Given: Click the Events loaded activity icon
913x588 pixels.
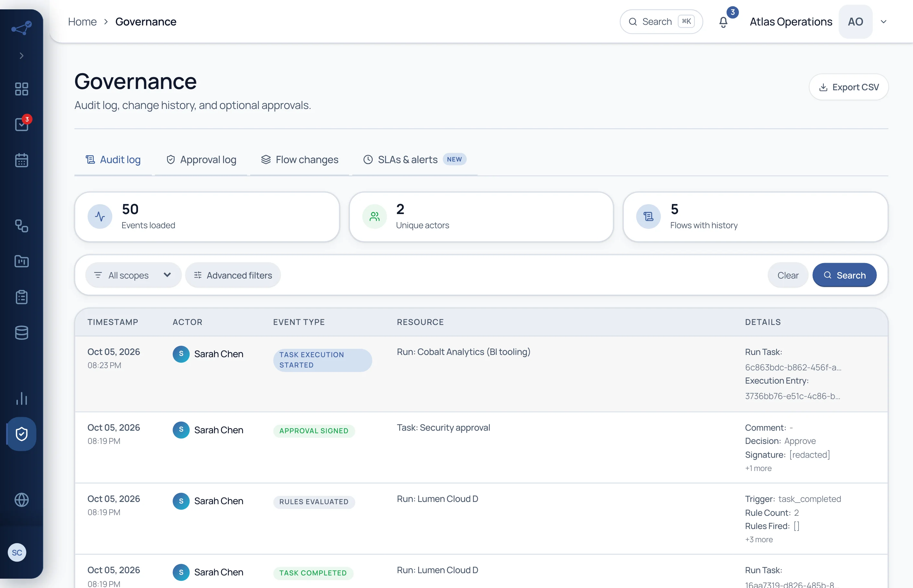Looking at the screenshot, I should (100, 217).
